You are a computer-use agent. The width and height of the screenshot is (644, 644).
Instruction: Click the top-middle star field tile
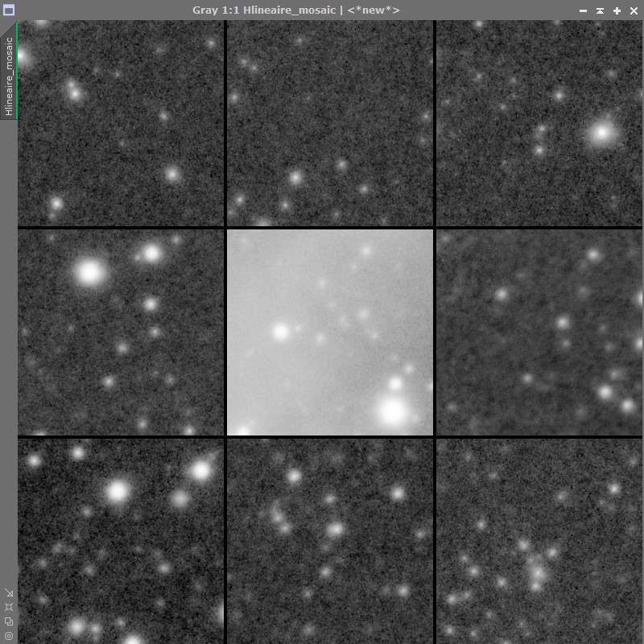click(330, 123)
